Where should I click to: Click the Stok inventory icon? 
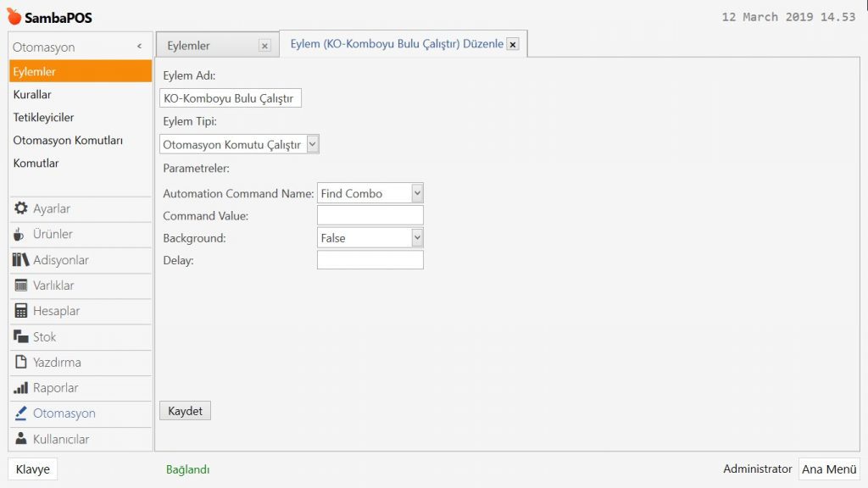pos(21,336)
